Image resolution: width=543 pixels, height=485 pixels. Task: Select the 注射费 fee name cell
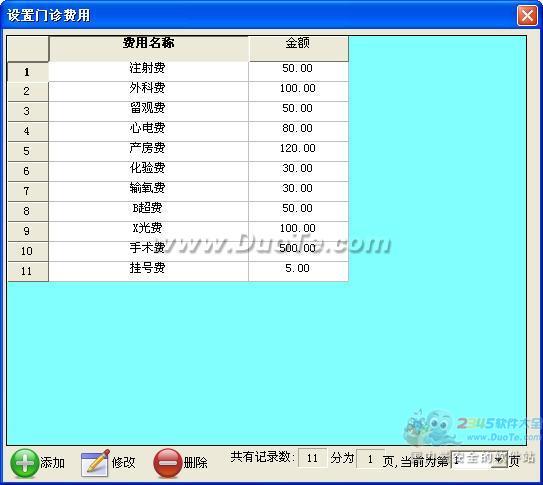click(149, 72)
